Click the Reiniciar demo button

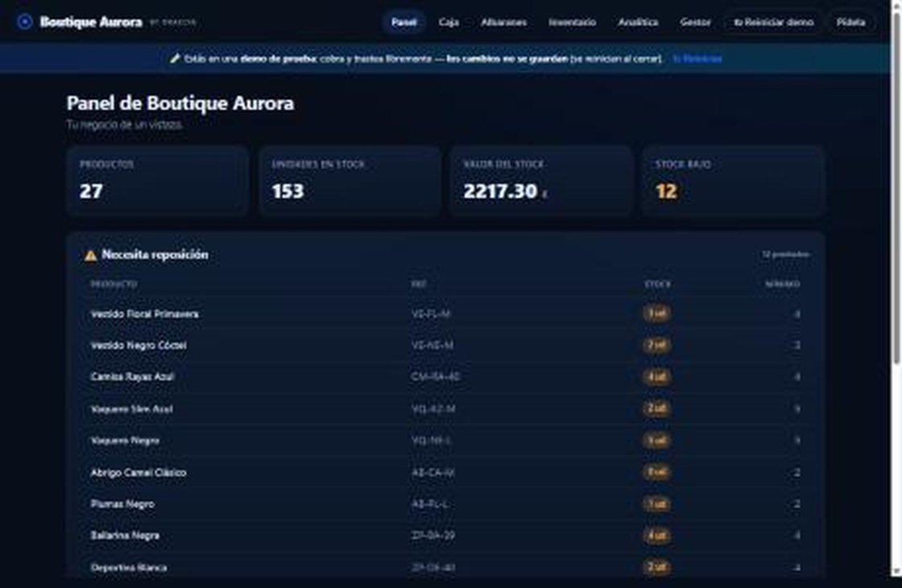click(773, 23)
